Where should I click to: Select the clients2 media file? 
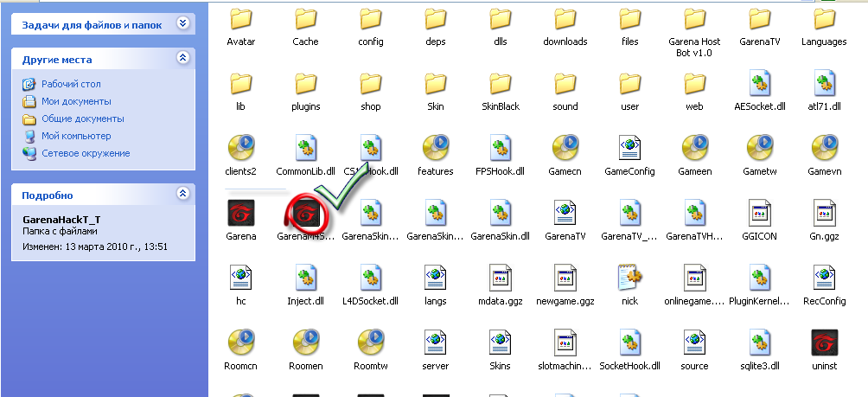[x=241, y=149]
